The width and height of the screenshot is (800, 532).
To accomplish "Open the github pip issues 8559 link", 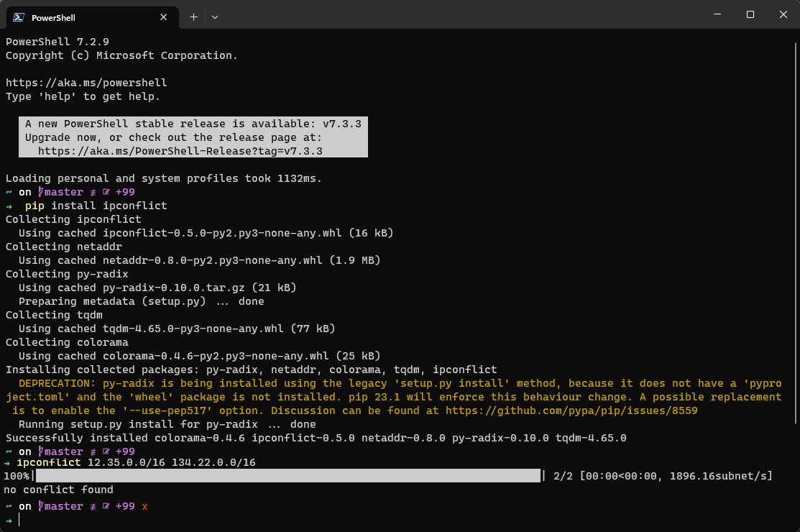I will (571, 411).
